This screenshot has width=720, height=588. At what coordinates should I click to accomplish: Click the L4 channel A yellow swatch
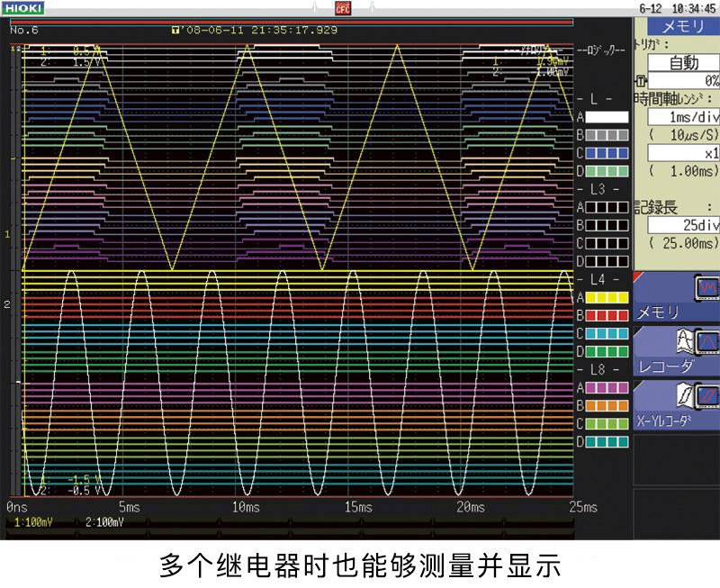[x=607, y=297]
